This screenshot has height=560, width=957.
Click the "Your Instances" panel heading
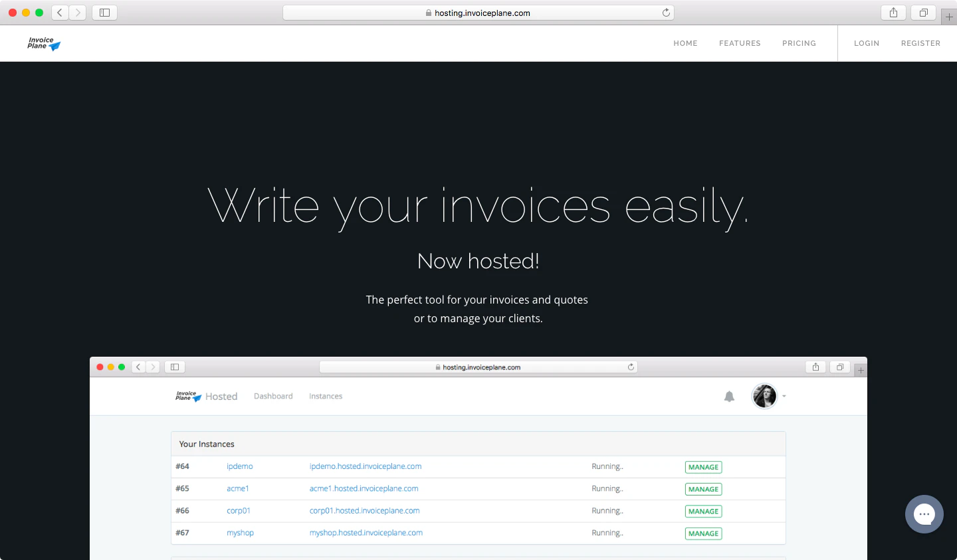click(207, 444)
